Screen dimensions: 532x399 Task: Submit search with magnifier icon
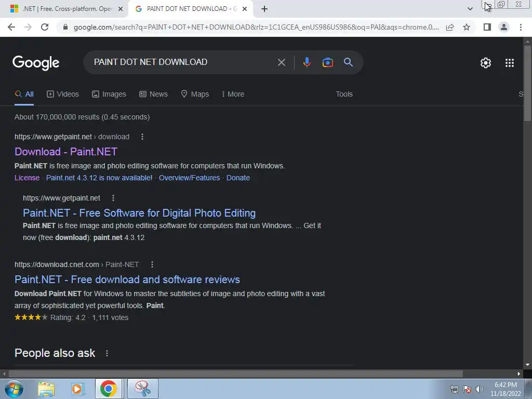tap(348, 62)
